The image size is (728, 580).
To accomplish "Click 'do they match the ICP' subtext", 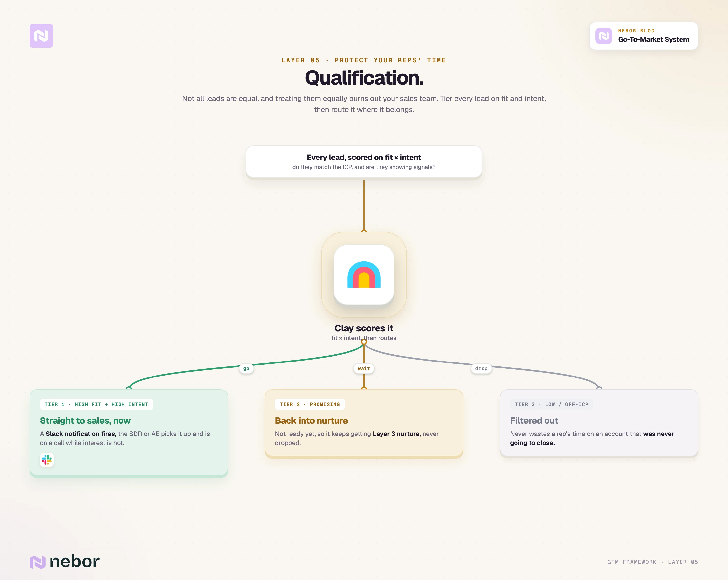I will coord(364,167).
